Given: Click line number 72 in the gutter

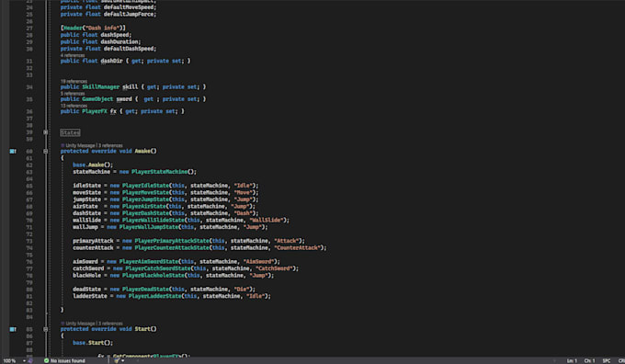Looking at the screenshot, I should pos(29,234).
